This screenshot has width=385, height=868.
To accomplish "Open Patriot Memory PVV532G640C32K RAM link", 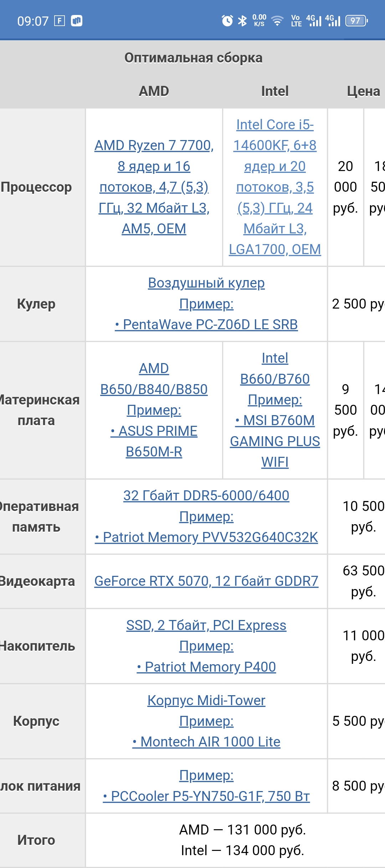I will coord(206,537).
